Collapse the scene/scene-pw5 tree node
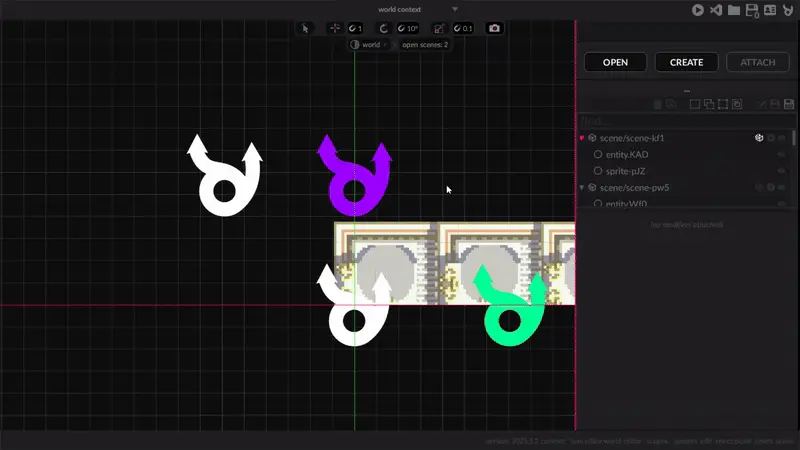Viewport: 800px width, 450px height. click(x=582, y=187)
